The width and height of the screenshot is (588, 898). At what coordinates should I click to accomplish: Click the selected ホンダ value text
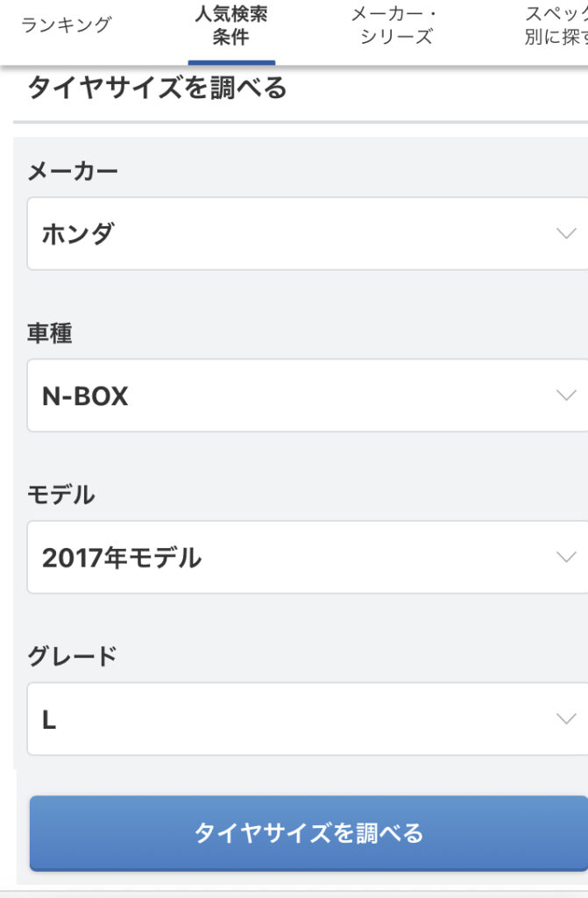tap(78, 234)
